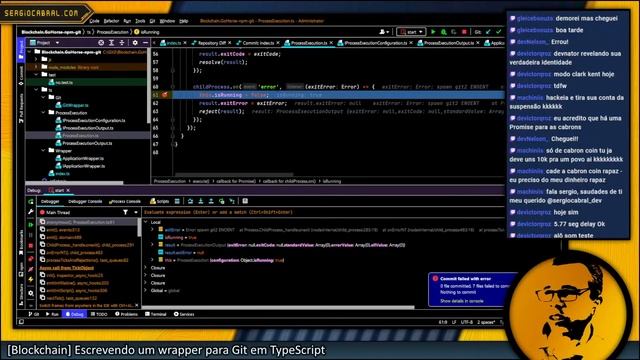Click the Git update project arrow icon
The height and width of the screenshot is (360, 640).
click(x=489, y=32)
